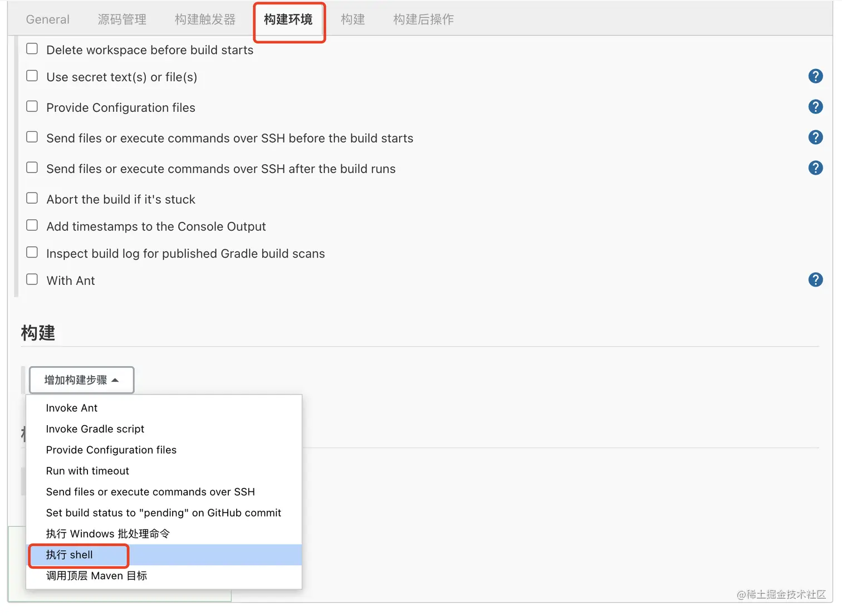Open the 源码管理 tab

point(122,19)
